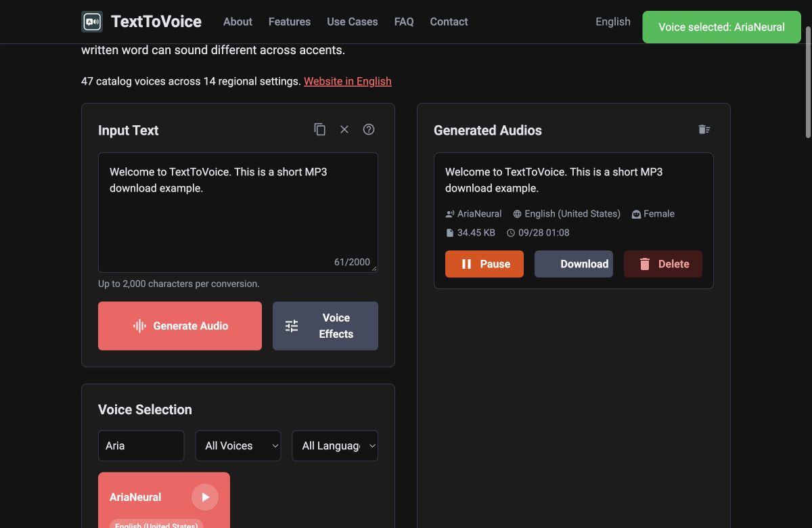
Task: Download the generated MP3 audio
Action: pyautogui.click(x=574, y=264)
